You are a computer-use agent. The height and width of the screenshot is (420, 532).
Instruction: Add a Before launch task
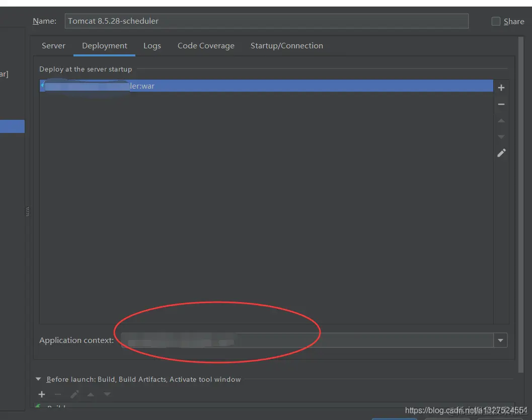[42, 394]
